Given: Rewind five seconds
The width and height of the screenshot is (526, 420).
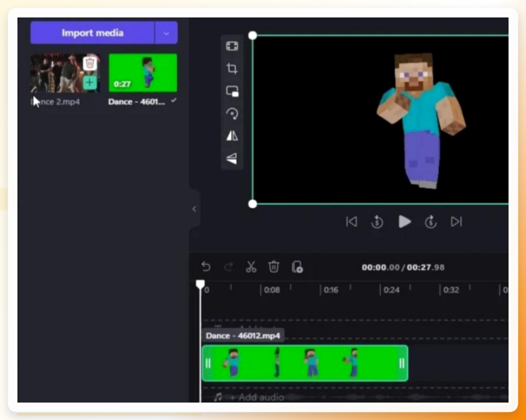Looking at the screenshot, I should (x=377, y=222).
